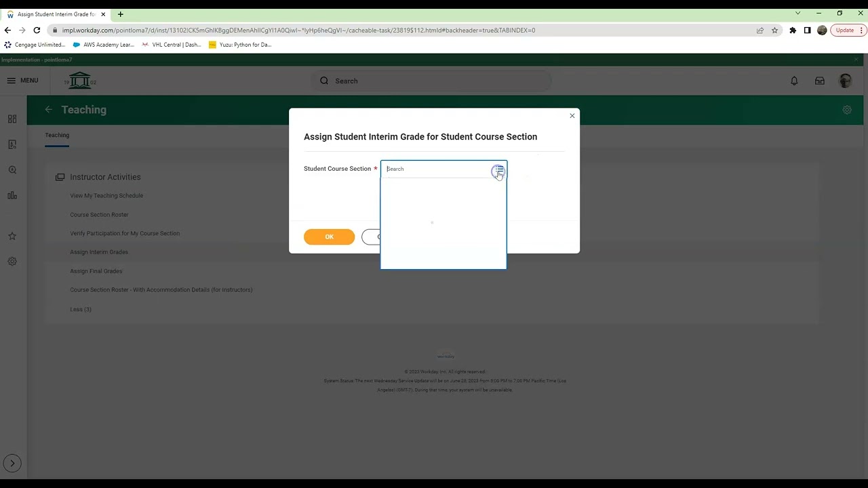Click the browser address bar URL
This screenshot has width=868, height=488.
(298, 30)
